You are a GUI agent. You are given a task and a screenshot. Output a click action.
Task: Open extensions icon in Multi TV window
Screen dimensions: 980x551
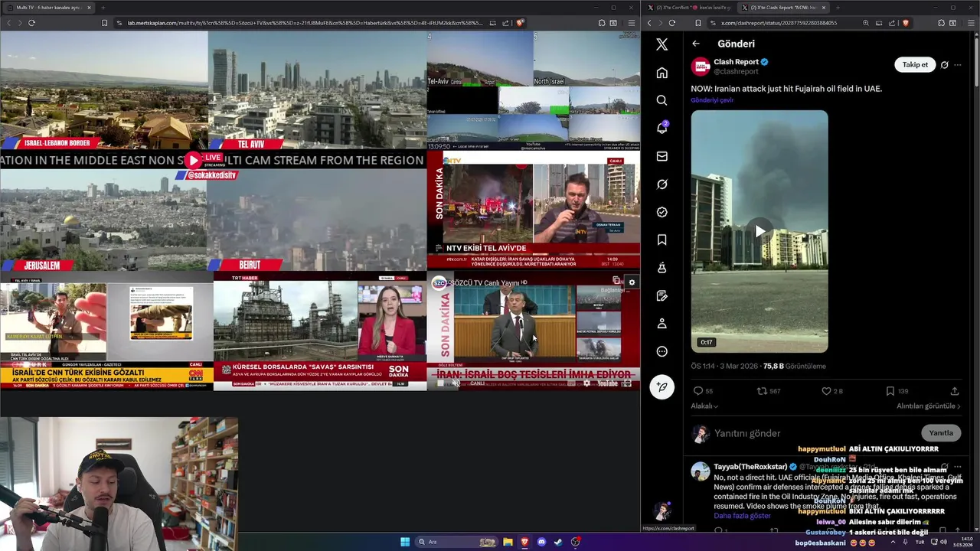click(x=602, y=23)
